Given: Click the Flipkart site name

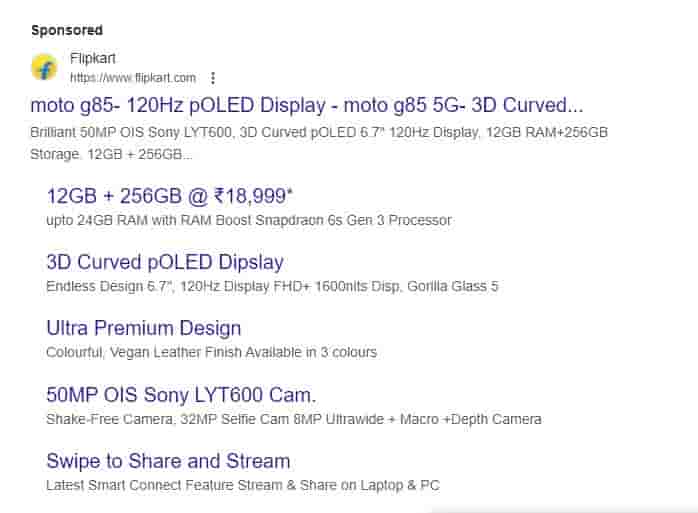Looking at the screenshot, I should (93, 58).
